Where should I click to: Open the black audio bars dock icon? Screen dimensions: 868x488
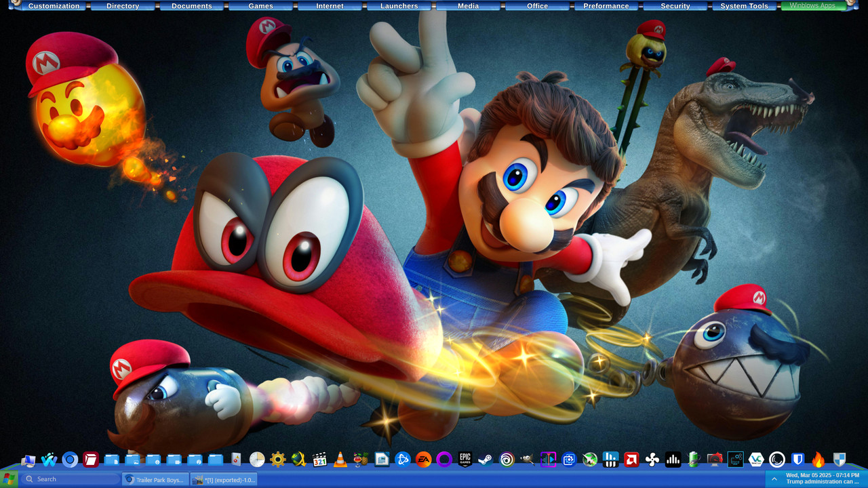(x=673, y=460)
